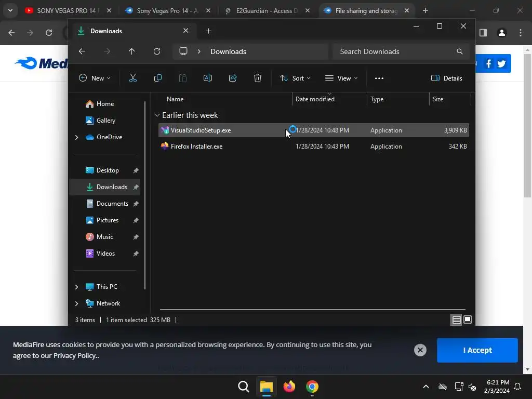
Task: Click the Delete trash can icon
Action: tap(258, 78)
